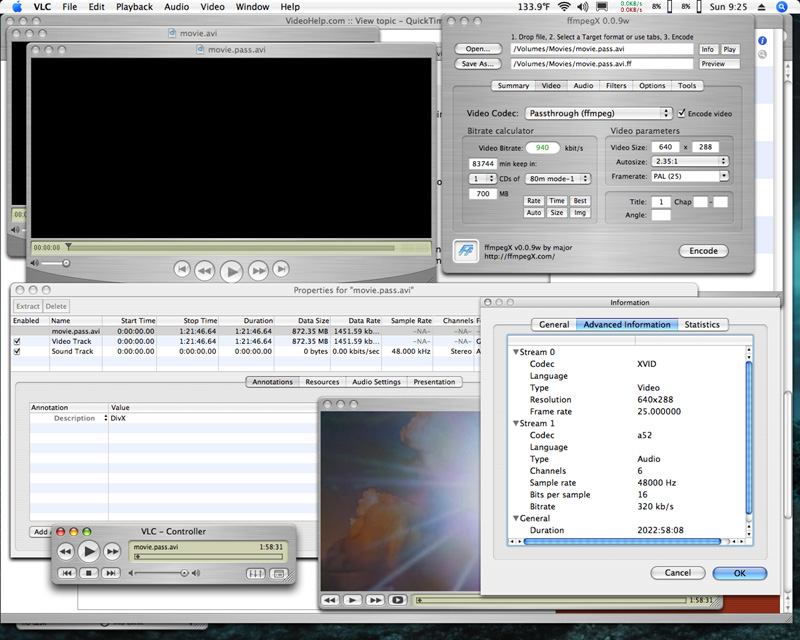Toggle Sound Track enabled checkbox

click(x=17, y=351)
